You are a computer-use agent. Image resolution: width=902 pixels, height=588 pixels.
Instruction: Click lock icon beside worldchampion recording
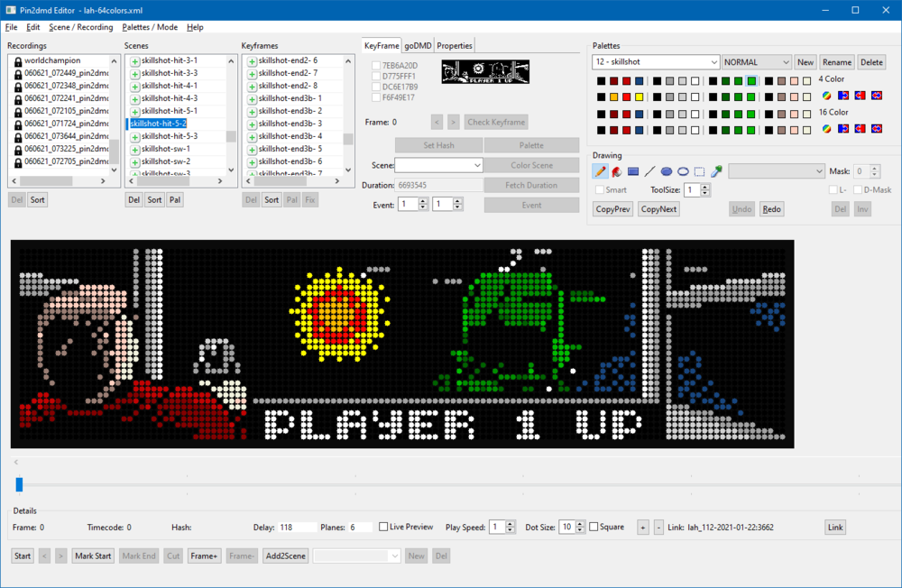point(18,61)
